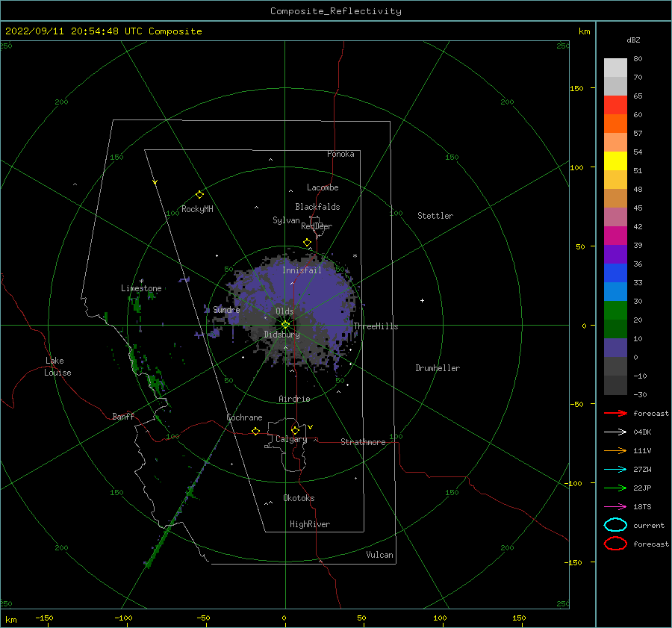Click the cyan current ellipse in legend

(615, 525)
